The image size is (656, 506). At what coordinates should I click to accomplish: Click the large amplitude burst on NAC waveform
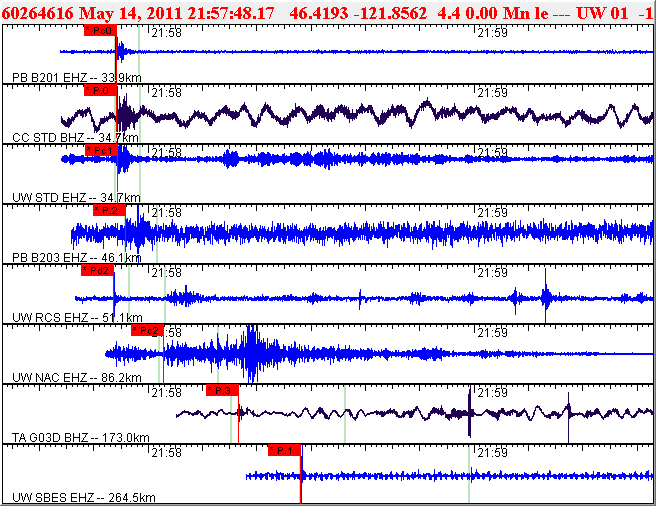click(x=252, y=354)
